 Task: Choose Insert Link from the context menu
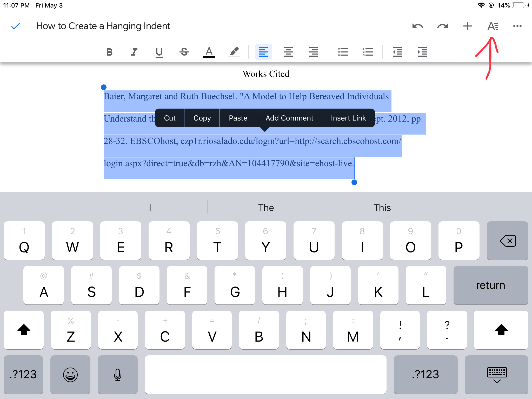(348, 118)
